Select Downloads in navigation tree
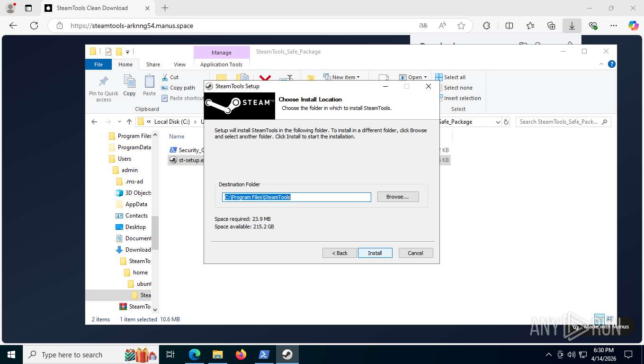The image size is (644, 364). (134, 250)
